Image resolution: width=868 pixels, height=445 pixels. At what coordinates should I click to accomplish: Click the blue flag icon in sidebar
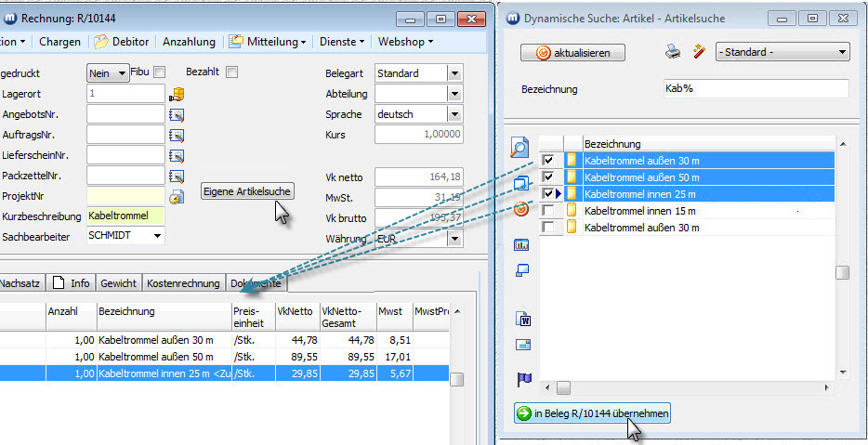522,379
